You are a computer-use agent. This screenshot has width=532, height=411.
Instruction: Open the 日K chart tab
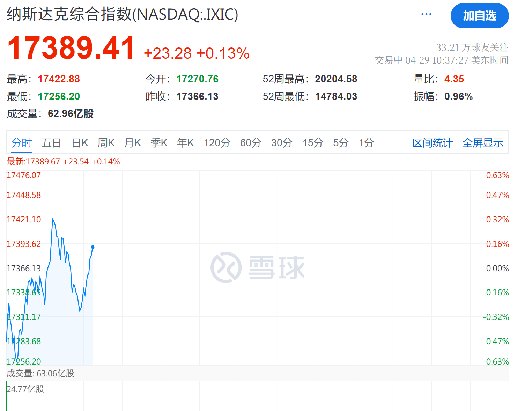tap(80, 143)
